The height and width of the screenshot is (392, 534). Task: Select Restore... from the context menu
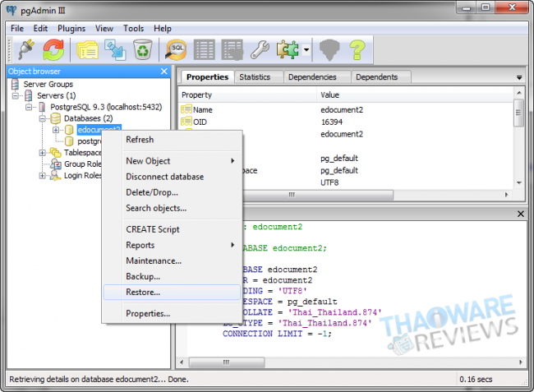click(x=143, y=292)
